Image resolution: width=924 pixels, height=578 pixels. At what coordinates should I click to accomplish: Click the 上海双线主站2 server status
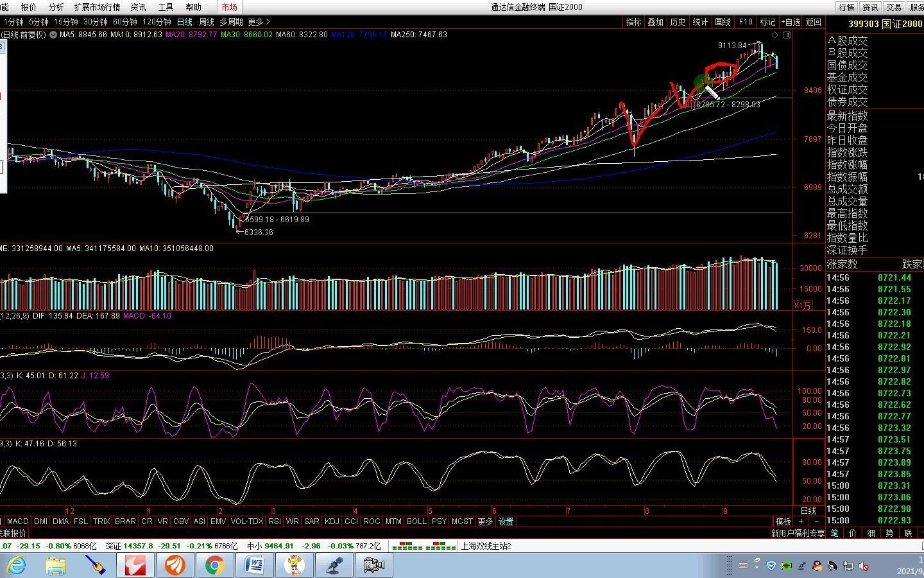point(486,546)
